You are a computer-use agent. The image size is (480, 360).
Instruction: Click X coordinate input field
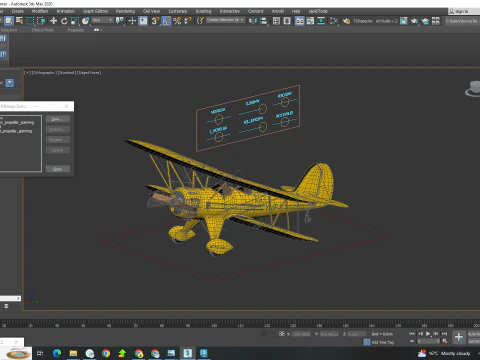[x=301, y=334]
